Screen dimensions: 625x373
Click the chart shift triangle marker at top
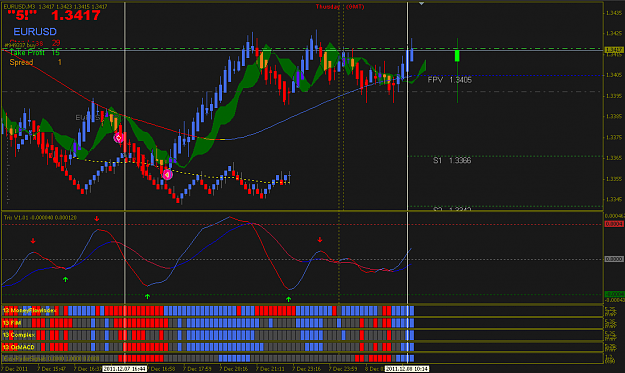pyautogui.click(x=421, y=4)
